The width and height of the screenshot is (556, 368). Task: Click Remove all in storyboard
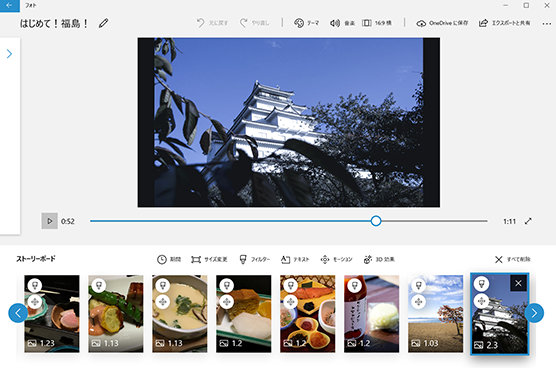(x=513, y=260)
